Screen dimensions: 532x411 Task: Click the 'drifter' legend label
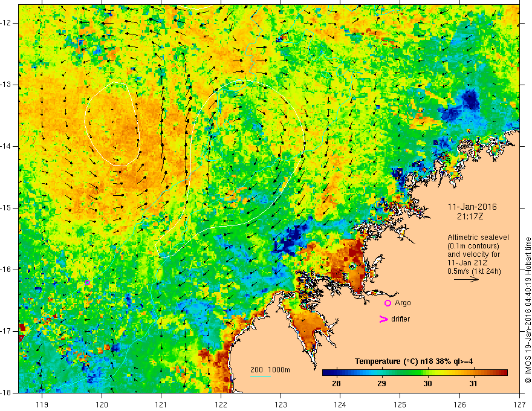[400, 319]
